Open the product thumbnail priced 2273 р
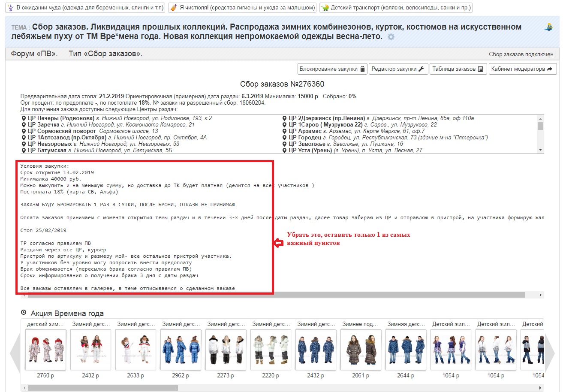 [x=226, y=350]
